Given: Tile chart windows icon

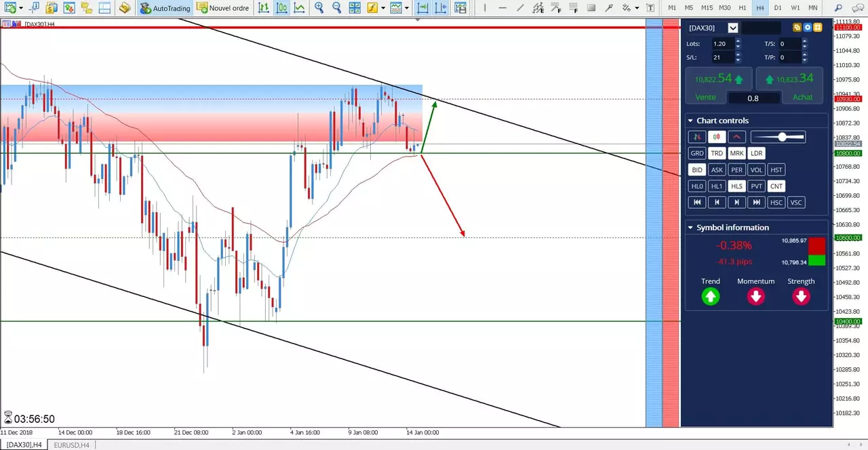Looking at the screenshot, I should pyautogui.click(x=355, y=8).
